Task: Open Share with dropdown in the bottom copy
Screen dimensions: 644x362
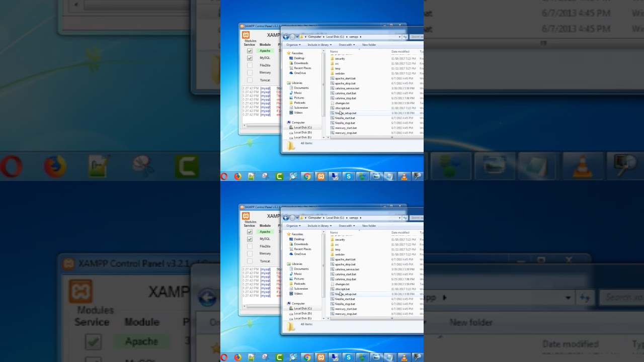Action: tap(347, 226)
